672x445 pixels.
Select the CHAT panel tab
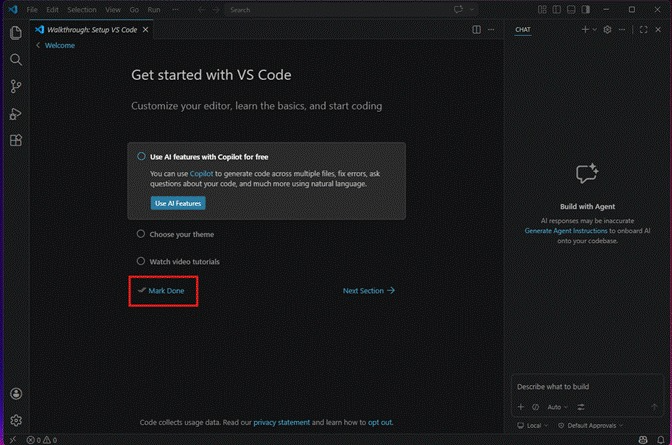pyautogui.click(x=523, y=30)
